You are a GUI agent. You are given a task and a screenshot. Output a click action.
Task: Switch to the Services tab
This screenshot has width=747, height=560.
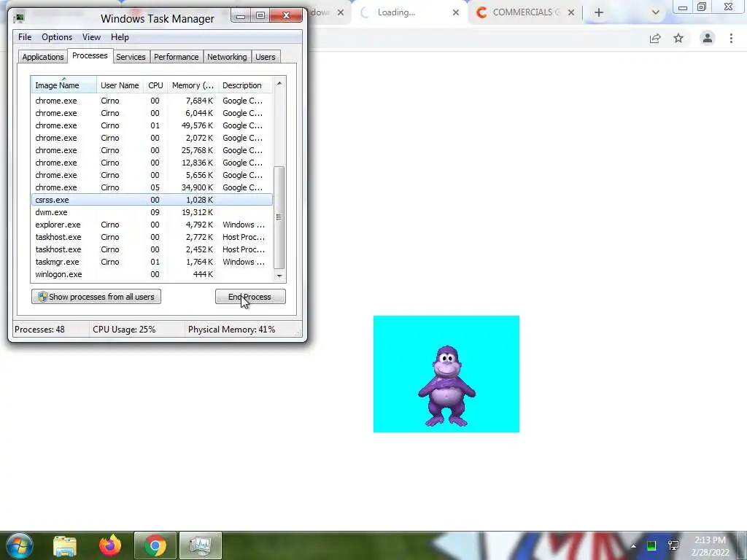(131, 57)
